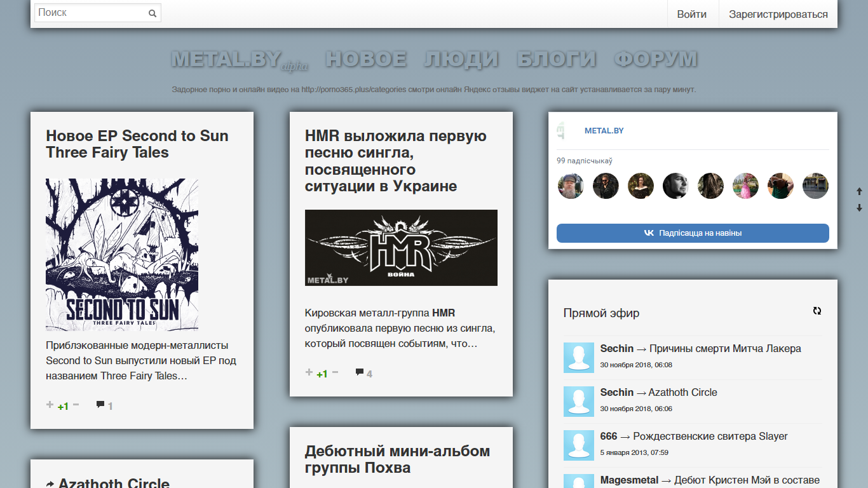Screen dimensions: 868x488
Task: Open METAL.BY VK group name link
Action: click(604, 130)
